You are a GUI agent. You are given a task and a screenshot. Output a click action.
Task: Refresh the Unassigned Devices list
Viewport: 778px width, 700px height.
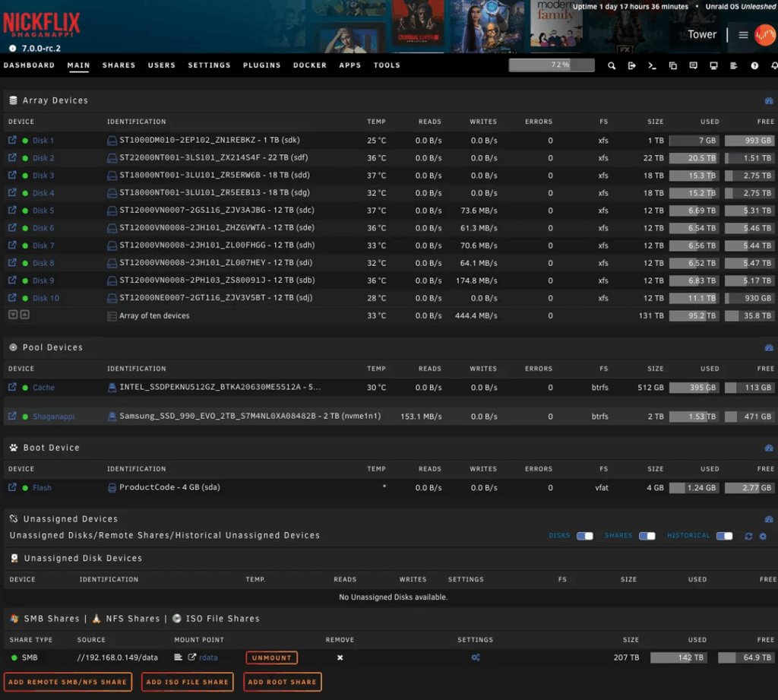(748, 536)
